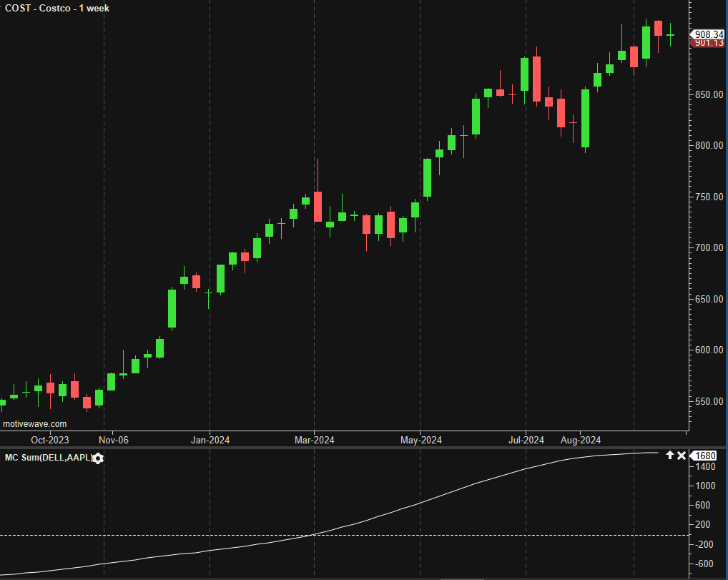Click the 650.00 price axis label
This screenshot has width=728, height=580.
pyautogui.click(x=709, y=299)
